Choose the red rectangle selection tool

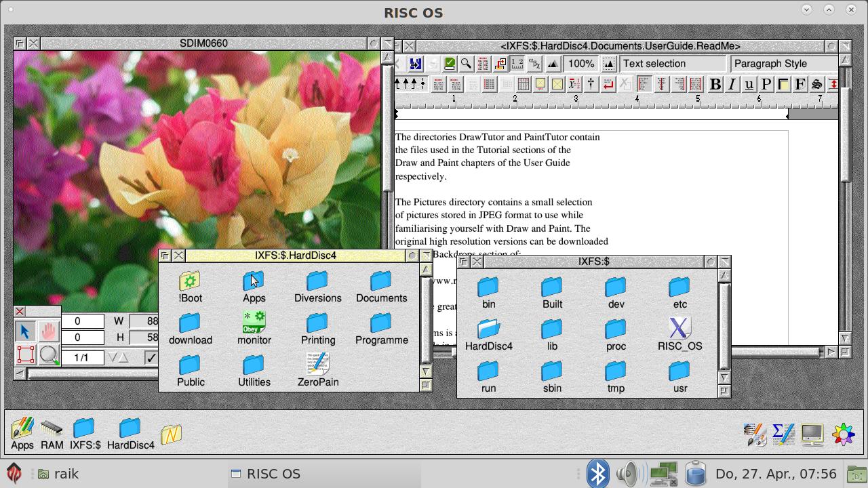[x=25, y=354]
